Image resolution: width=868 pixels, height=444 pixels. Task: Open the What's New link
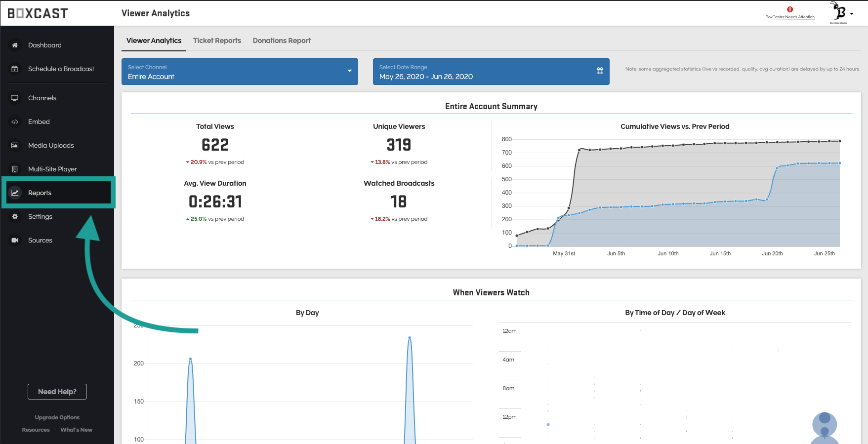[x=76, y=430]
